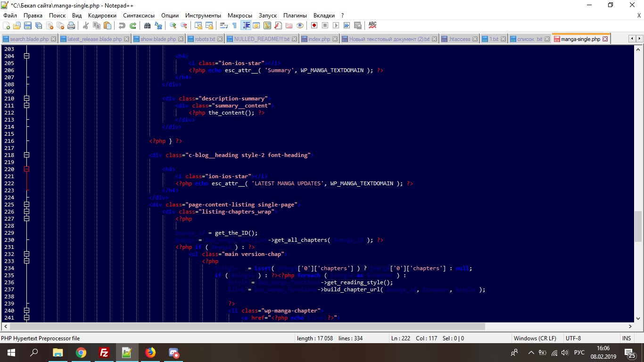Click the Open file toolbar icon
This screenshot has width=644, height=362.
17,25
